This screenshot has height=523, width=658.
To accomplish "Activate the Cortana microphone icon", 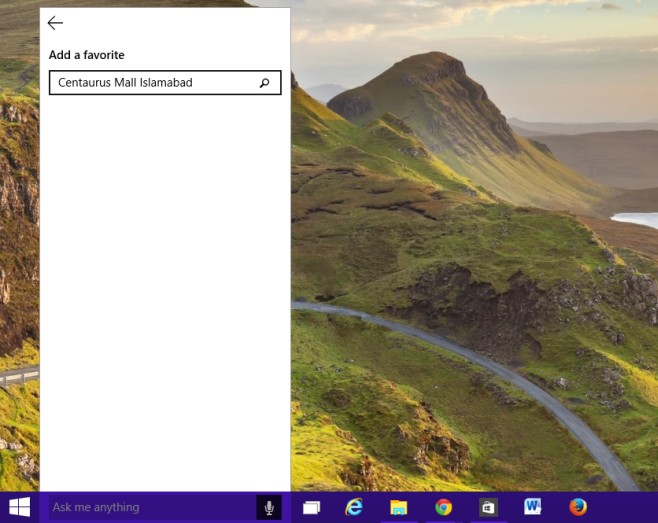I will tap(269, 507).
